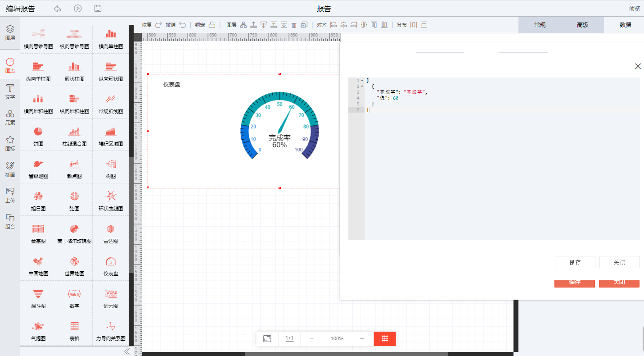Viewport: 644px width, 356px height.
Task: Select the 漏斗图 funnel chart type
Action: coord(38,297)
